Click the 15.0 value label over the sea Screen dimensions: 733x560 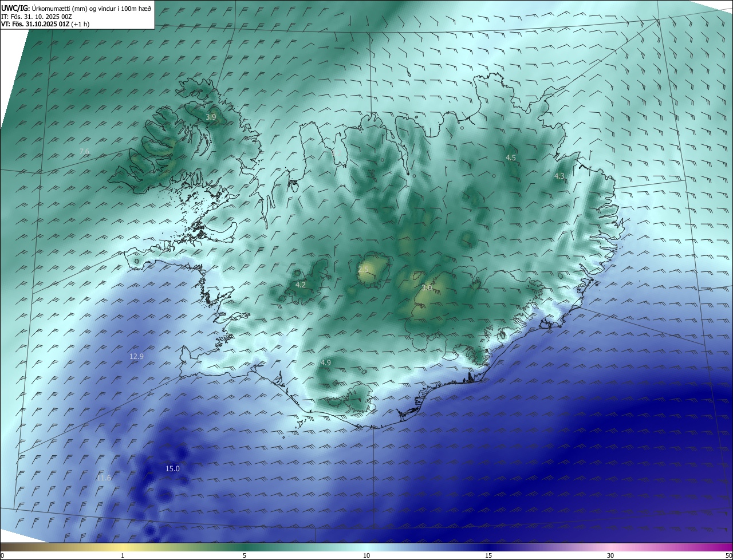tap(172, 468)
